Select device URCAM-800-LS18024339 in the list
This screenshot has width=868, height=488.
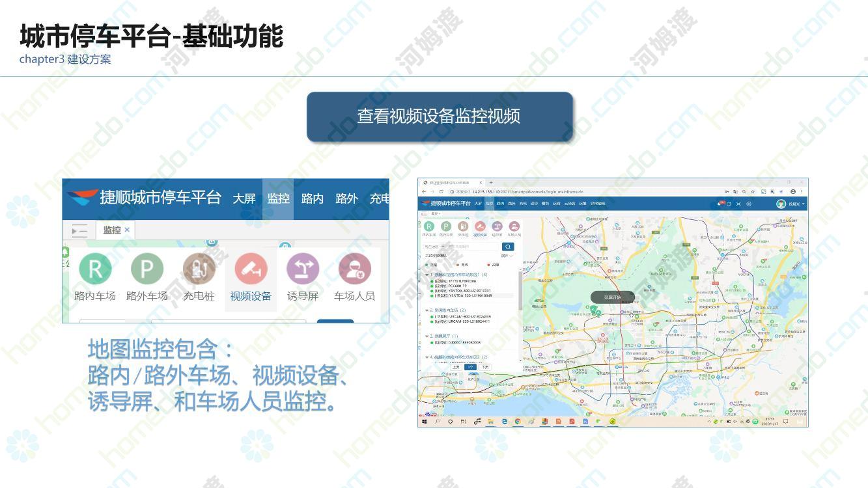click(x=461, y=317)
